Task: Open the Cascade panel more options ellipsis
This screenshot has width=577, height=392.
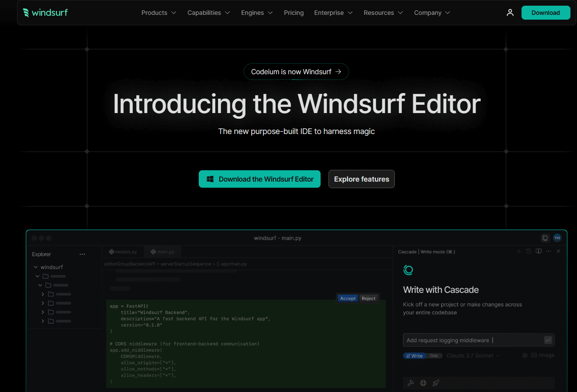Action: [x=549, y=251]
